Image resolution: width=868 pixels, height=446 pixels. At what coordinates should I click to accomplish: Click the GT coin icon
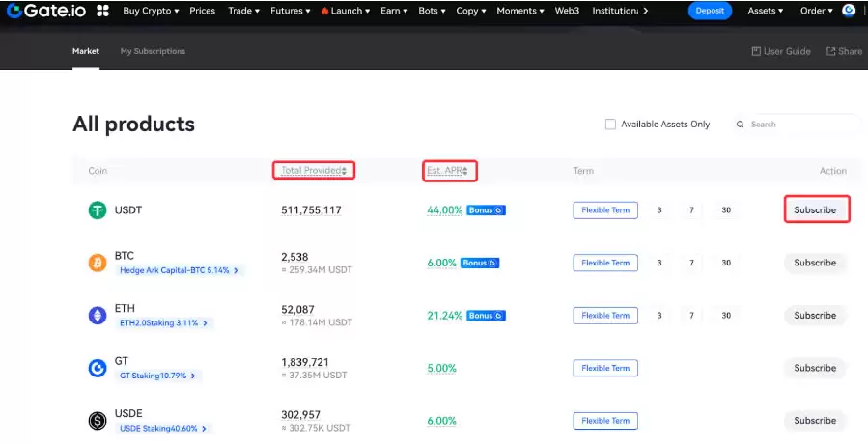point(98,368)
